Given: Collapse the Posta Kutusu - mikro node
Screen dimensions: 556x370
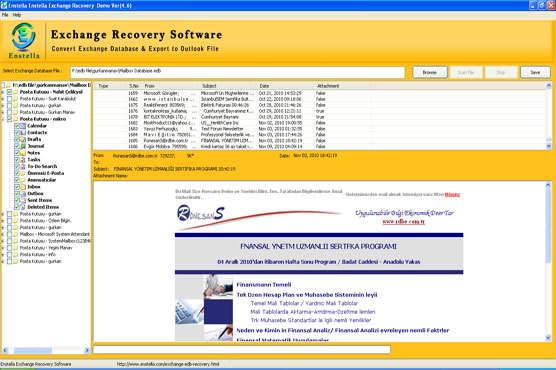Looking at the screenshot, I should coord(3,119).
